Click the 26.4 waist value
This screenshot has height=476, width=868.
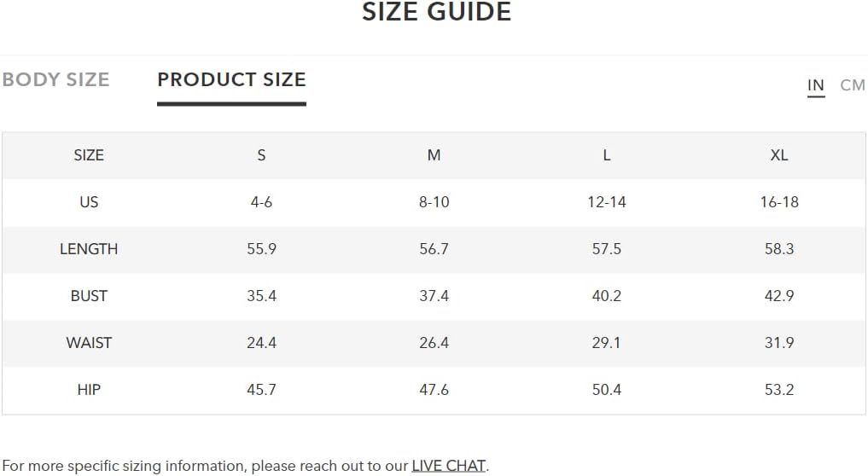pyautogui.click(x=434, y=343)
